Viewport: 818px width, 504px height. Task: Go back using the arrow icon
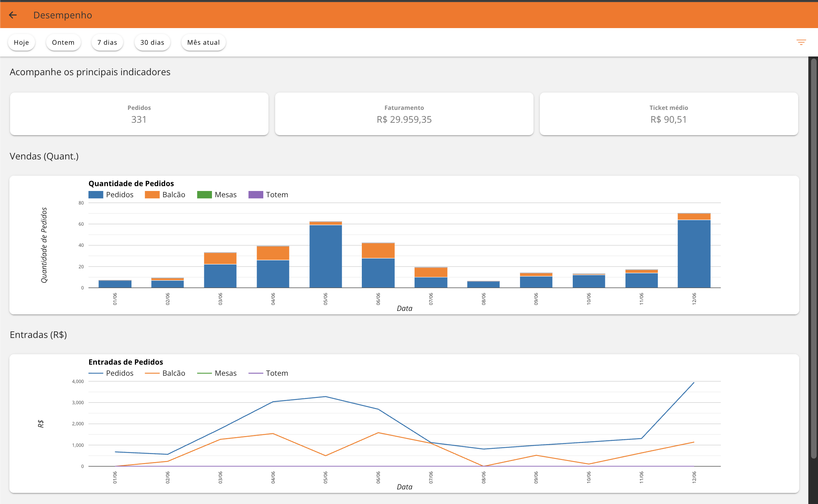(x=13, y=15)
